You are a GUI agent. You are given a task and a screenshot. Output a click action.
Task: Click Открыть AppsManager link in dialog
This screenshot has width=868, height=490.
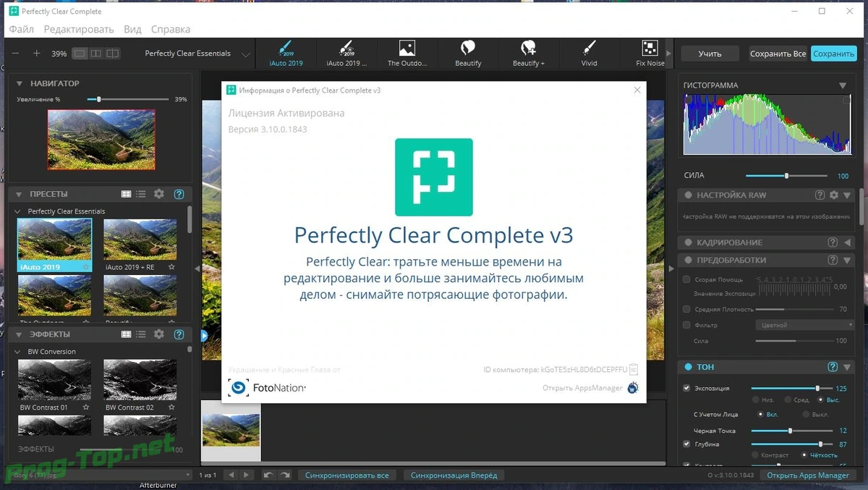(582, 388)
